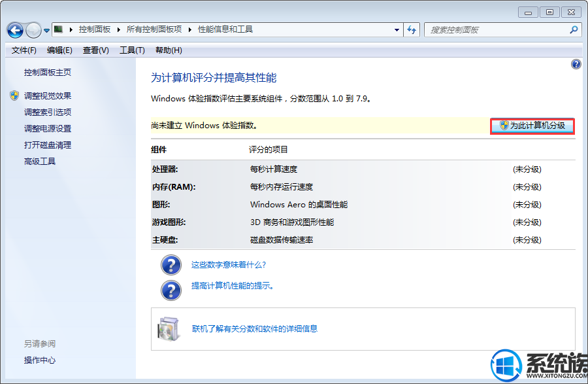This screenshot has height=384, width=588.
Task: Maximize the window
Action: (549, 12)
